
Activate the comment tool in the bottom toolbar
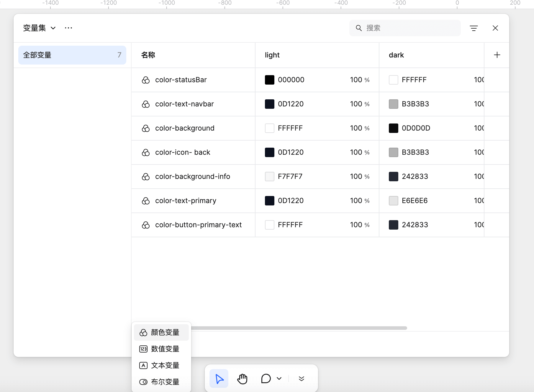coord(266,378)
